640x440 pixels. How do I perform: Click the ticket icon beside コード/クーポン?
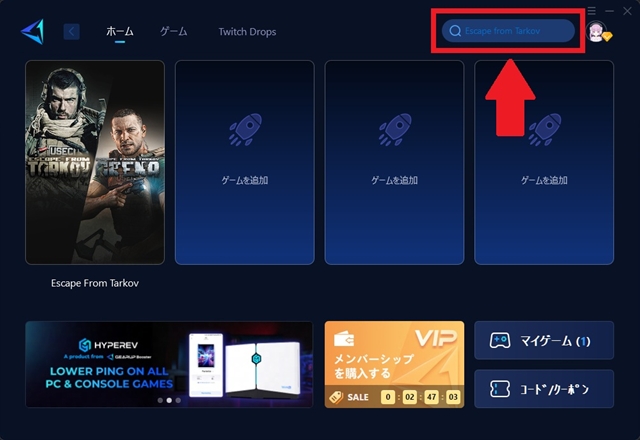[x=500, y=389]
